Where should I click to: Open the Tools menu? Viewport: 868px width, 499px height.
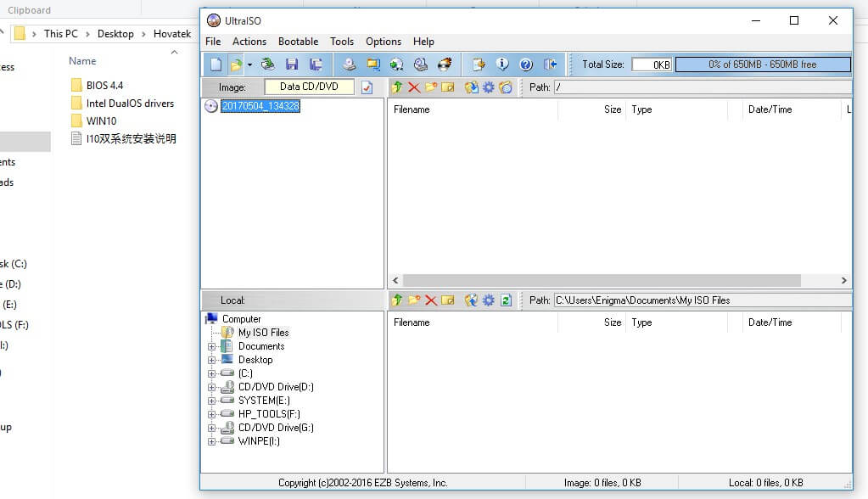tap(342, 42)
